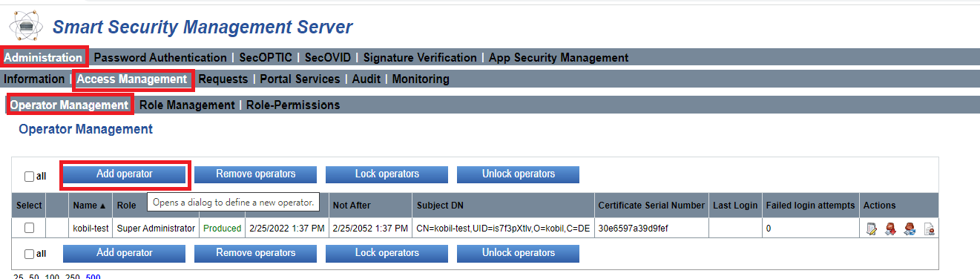Click Lock operators button below the table
980x279 pixels.
(387, 253)
